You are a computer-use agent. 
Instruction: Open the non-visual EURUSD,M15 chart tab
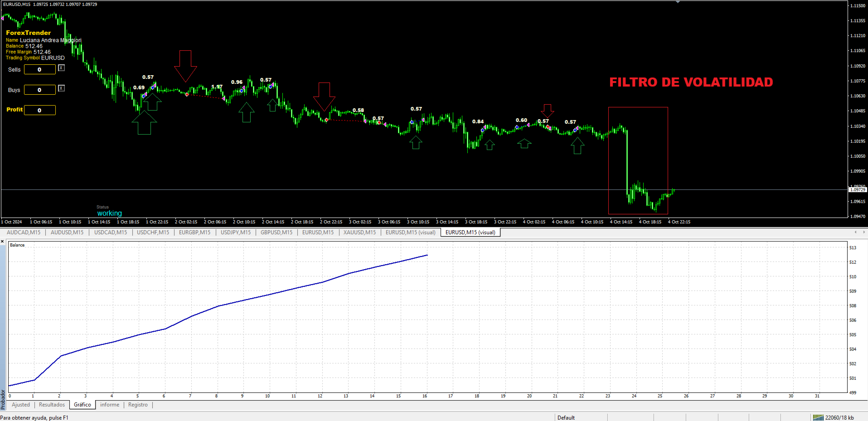(x=318, y=232)
